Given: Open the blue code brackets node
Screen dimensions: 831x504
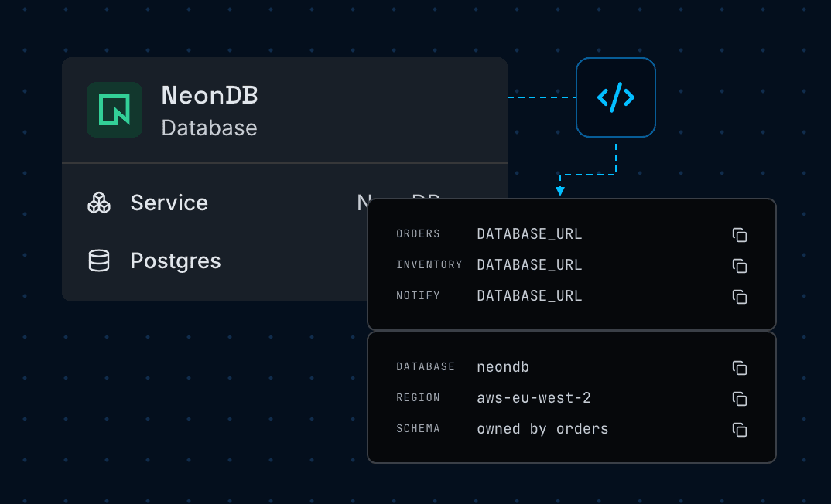Looking at the screenshot, I should [615, 97].
